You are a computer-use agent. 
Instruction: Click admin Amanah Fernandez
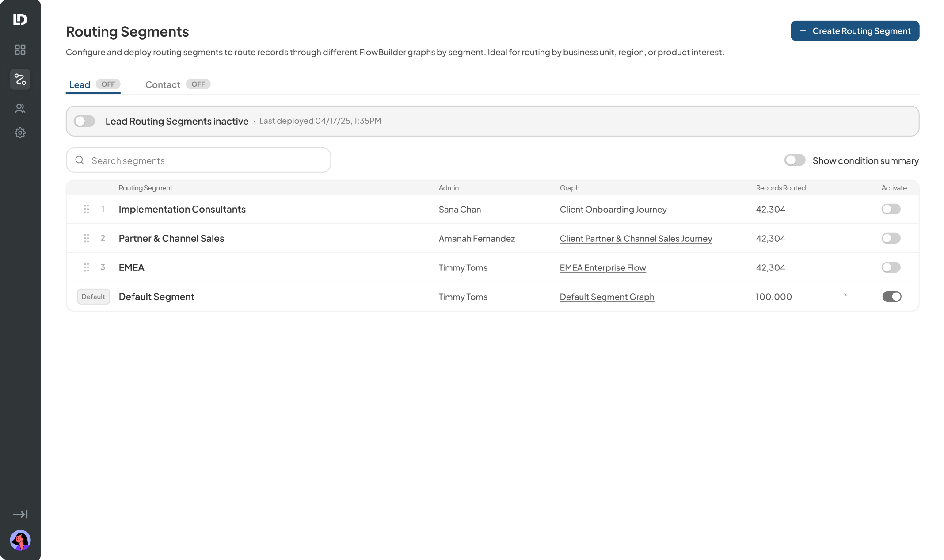click(476, 239)
